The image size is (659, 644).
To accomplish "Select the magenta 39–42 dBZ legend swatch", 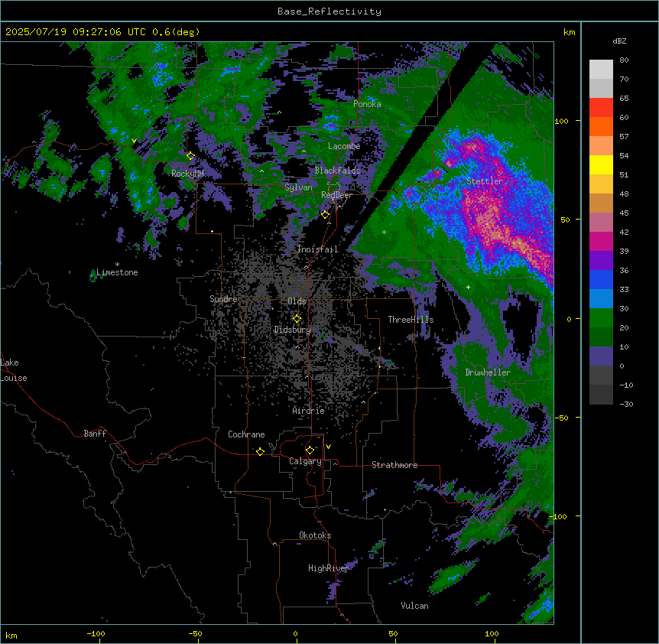I will click(x=601, y=242).
